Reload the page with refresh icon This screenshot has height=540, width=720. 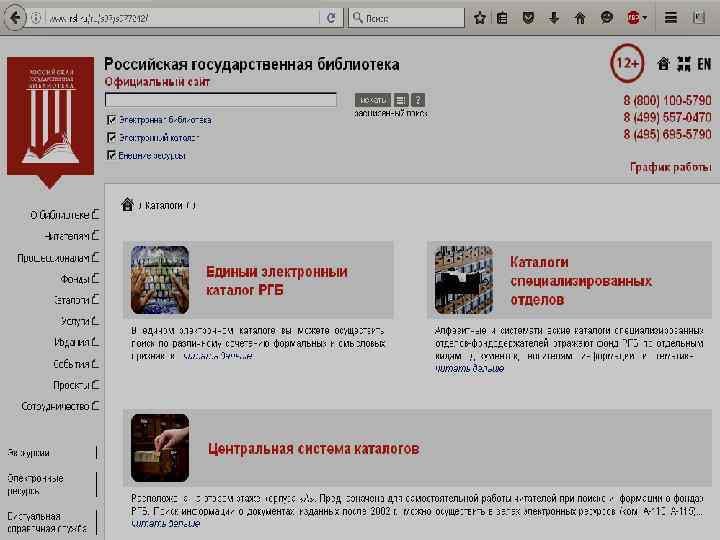(x=331, y=18)
